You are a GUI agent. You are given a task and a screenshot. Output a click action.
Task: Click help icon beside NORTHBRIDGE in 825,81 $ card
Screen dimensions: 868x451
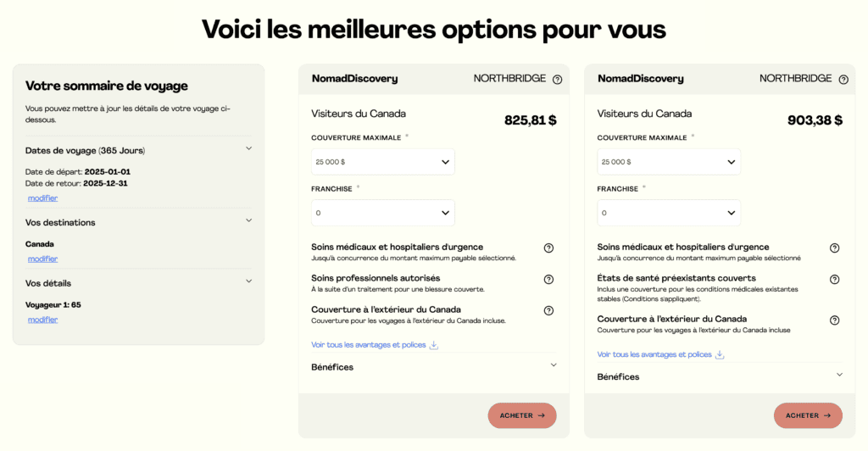(557, 80)
